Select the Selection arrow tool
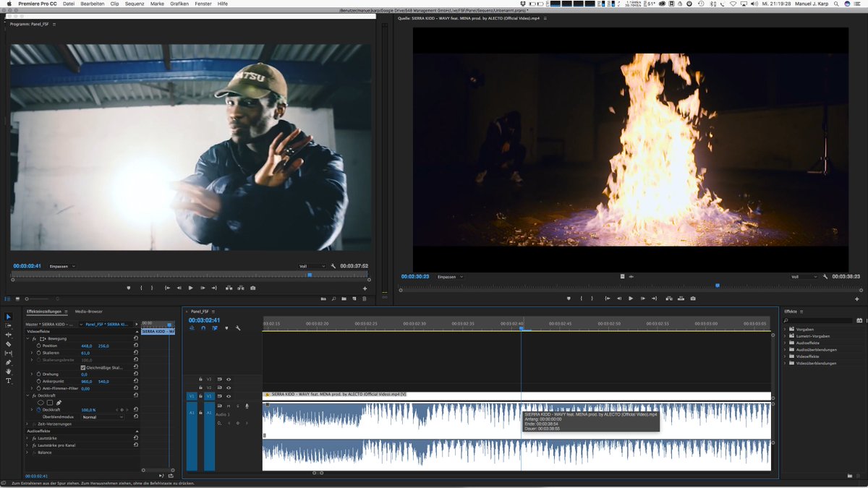Screen dimensions: 868x488 point(9,317)
